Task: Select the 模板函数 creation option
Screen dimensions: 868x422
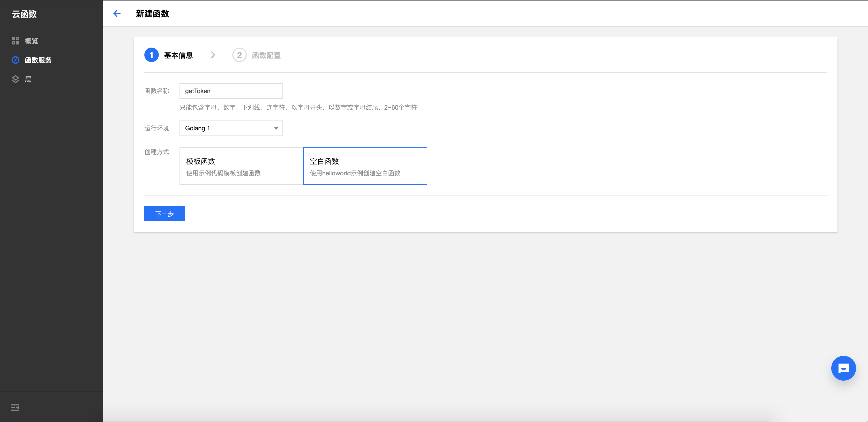Action: (x=241, y=166)
